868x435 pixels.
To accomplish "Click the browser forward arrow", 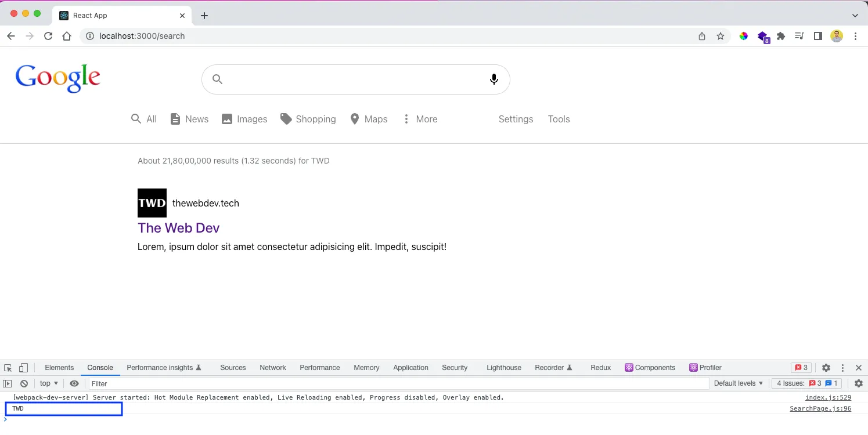I will pyautogui.click(x=30, y=36).
